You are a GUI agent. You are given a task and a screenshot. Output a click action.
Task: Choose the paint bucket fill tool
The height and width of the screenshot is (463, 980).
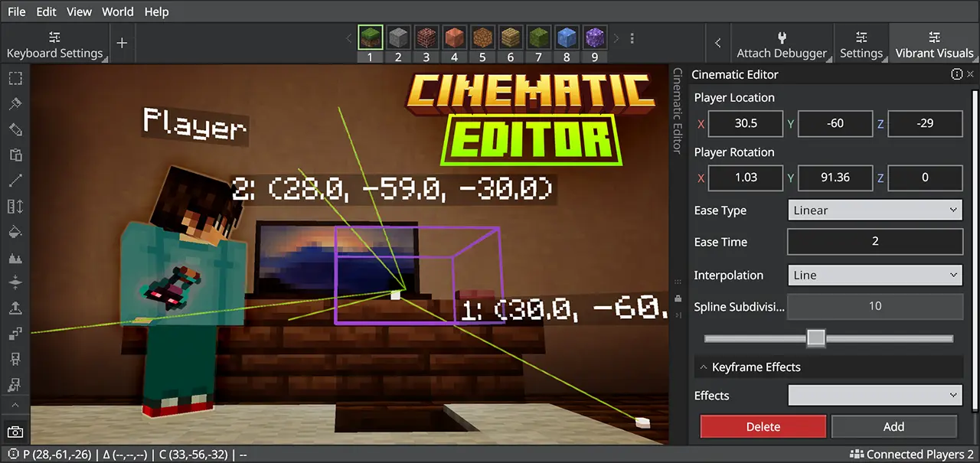click(x=15, y=231)
